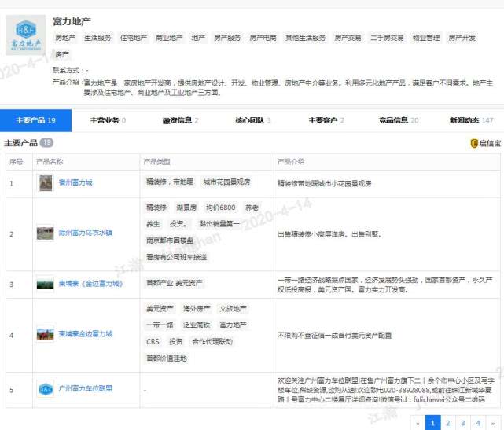Viewport: 504px width, 430px height.
Task: Click the 产品介绍 column header
Action: [x=291, y=162]
